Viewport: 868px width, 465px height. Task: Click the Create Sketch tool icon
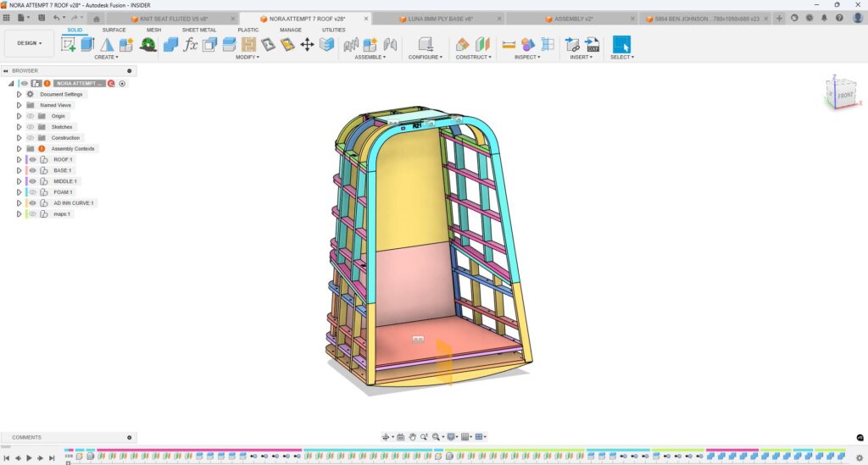[x=69, y=44]
